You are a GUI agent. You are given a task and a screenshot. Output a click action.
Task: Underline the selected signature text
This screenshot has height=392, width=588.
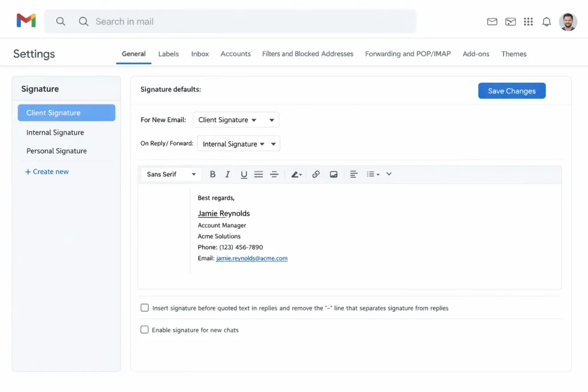(x=243, y=174)
